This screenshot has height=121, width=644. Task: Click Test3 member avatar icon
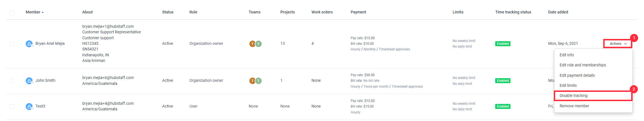[x=29, y=106]
